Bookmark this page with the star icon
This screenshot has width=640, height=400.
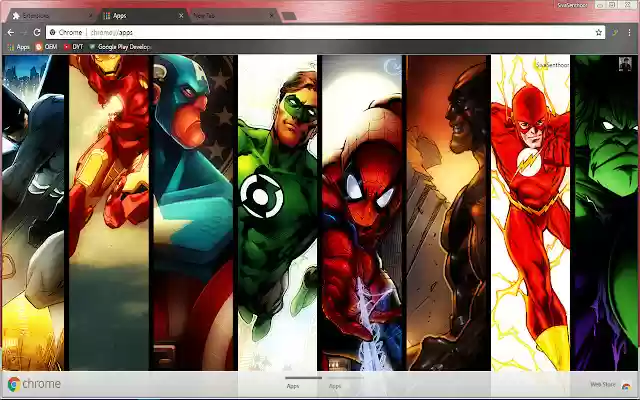click(x=598, y=33)
